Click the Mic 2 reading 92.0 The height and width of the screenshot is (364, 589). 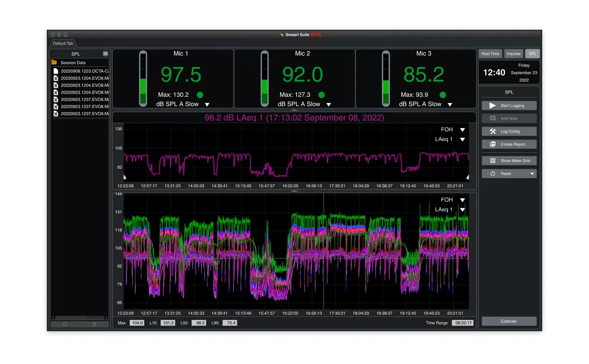pos(302,75)
